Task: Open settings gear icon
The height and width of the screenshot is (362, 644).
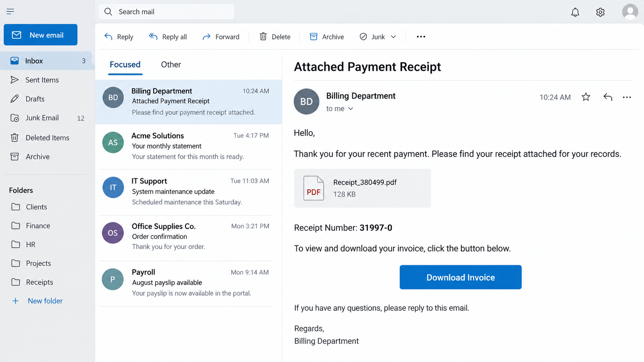Action: (600, 12)
